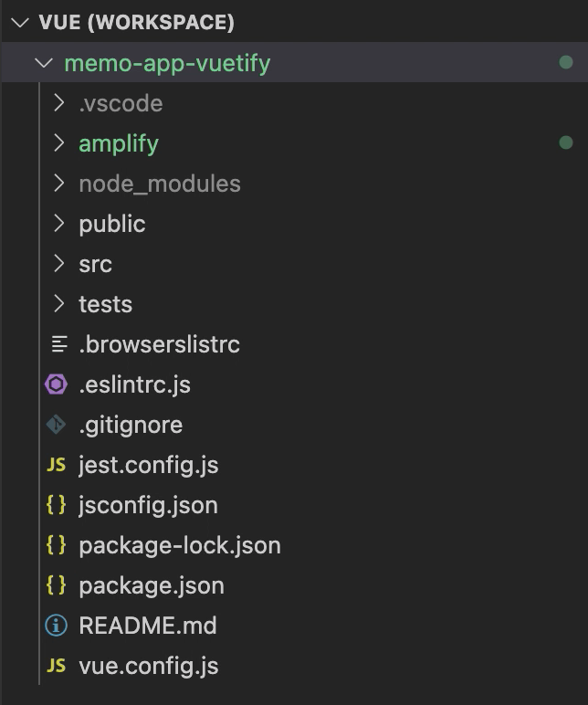
Task: Click the green status dot on amplify
Action: click(566, 143)
